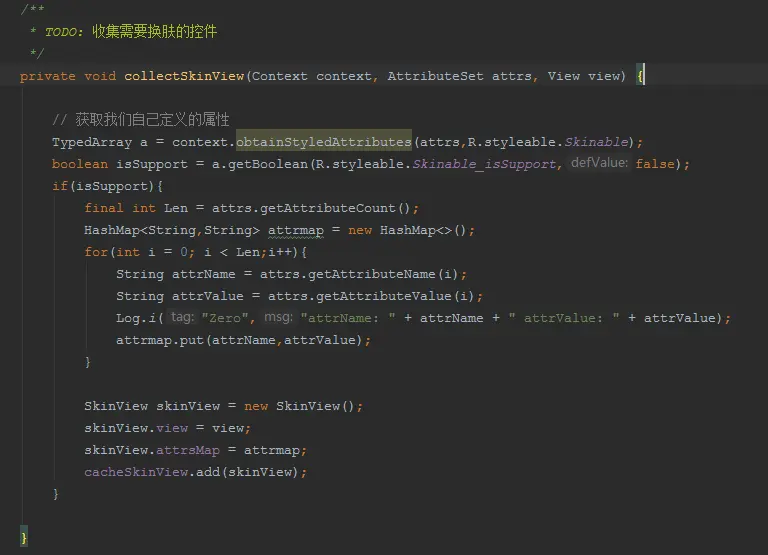768x555 pixels.
Task: Click the collectSkinView method name
Action: [x=184, y=76]
